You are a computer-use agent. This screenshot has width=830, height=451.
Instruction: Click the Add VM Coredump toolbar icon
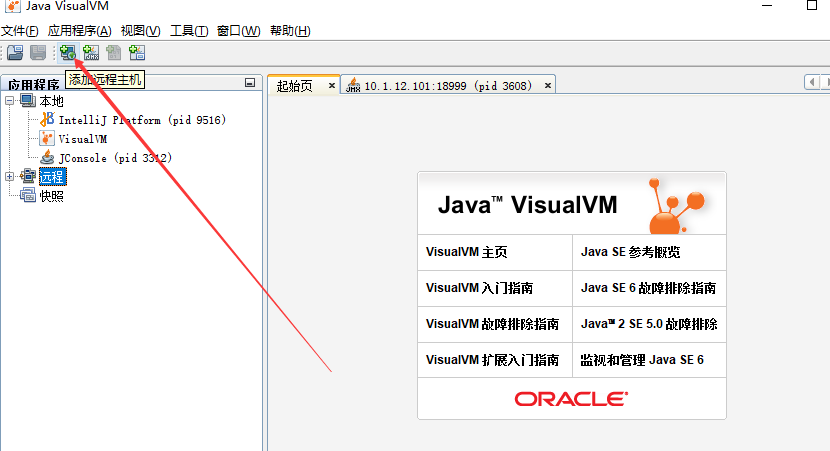[114, 52]
